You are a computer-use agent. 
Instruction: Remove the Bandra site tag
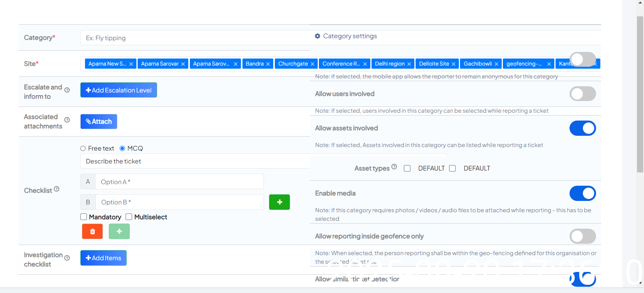[268, 64]
